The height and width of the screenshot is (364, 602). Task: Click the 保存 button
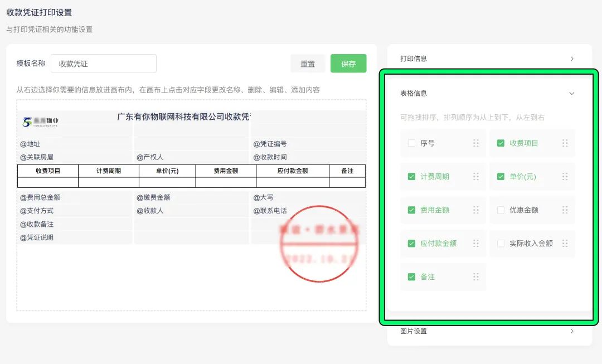[x=348, y=64]
